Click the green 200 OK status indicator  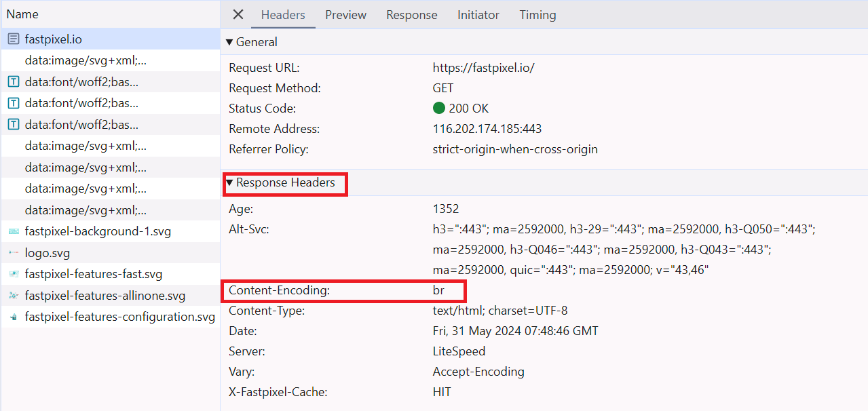[439, 109]
